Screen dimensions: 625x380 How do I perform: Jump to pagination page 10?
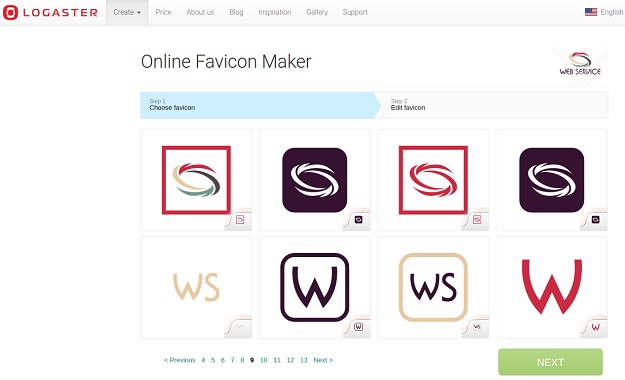click(x=263, y=360)
